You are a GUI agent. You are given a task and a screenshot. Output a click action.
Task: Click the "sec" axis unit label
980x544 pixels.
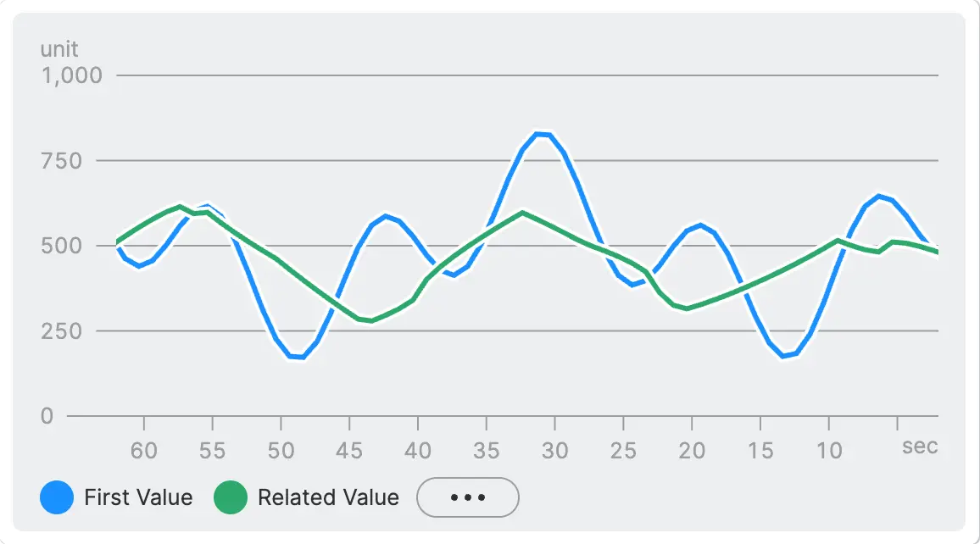coord(920,447)
